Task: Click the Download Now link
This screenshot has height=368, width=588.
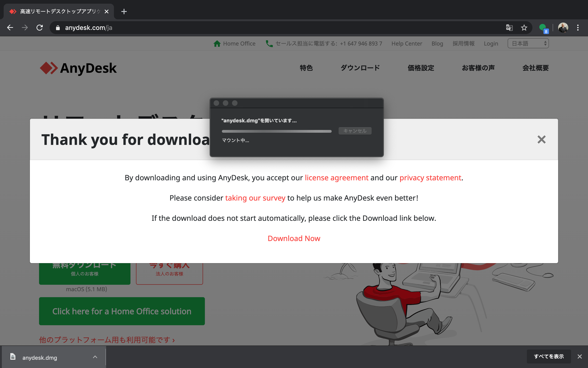Action: tap(294, 238)
